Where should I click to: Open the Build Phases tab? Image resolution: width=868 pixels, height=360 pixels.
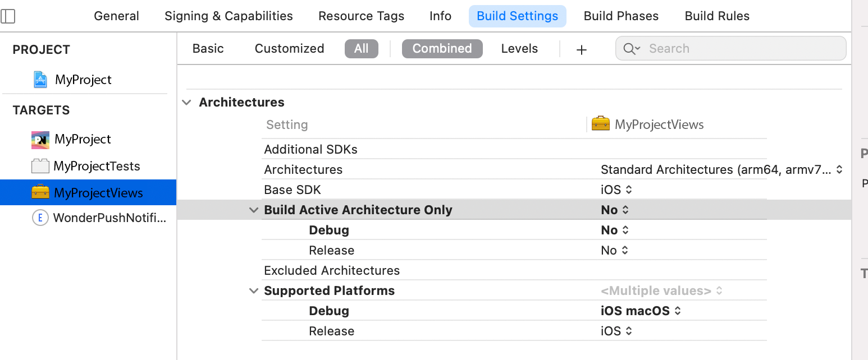pos(621,16)
